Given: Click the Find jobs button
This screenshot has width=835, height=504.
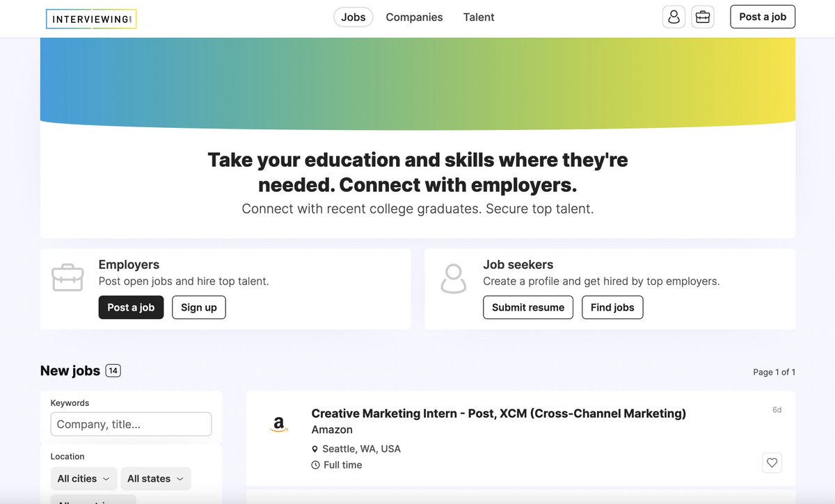Looking at the screenshot, I should (612, 307).
